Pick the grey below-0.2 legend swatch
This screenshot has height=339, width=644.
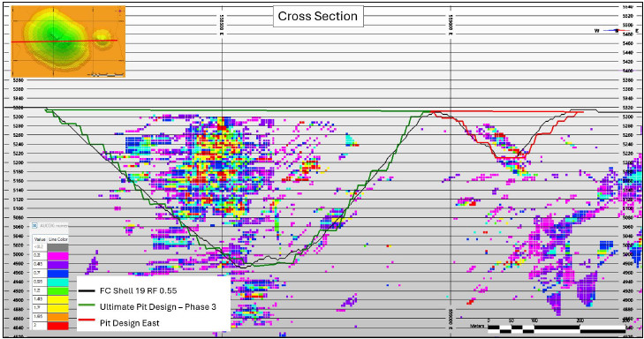(x=58, y=247)
